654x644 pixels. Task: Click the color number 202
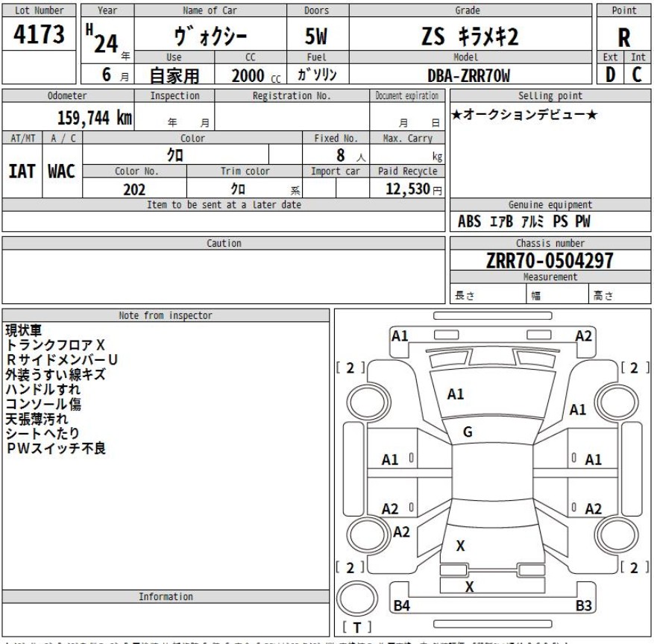click(x=134, y=189)
